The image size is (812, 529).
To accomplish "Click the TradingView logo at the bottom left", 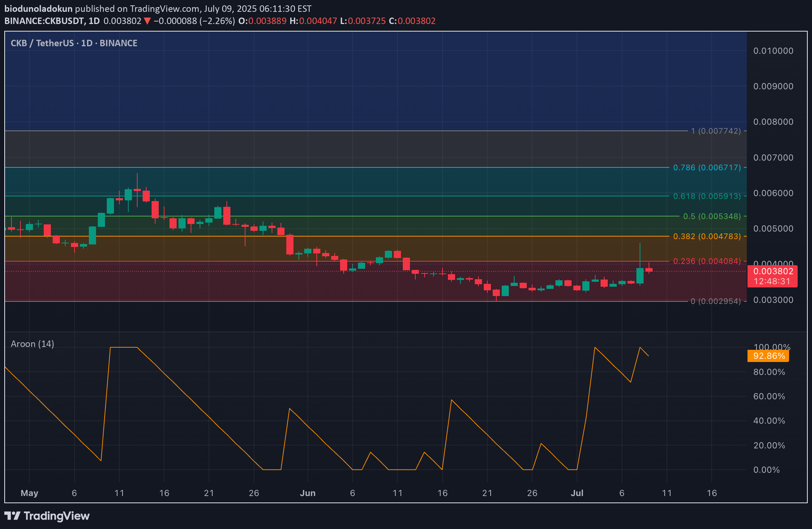I will pyautogui.click(x=47, y=516).
